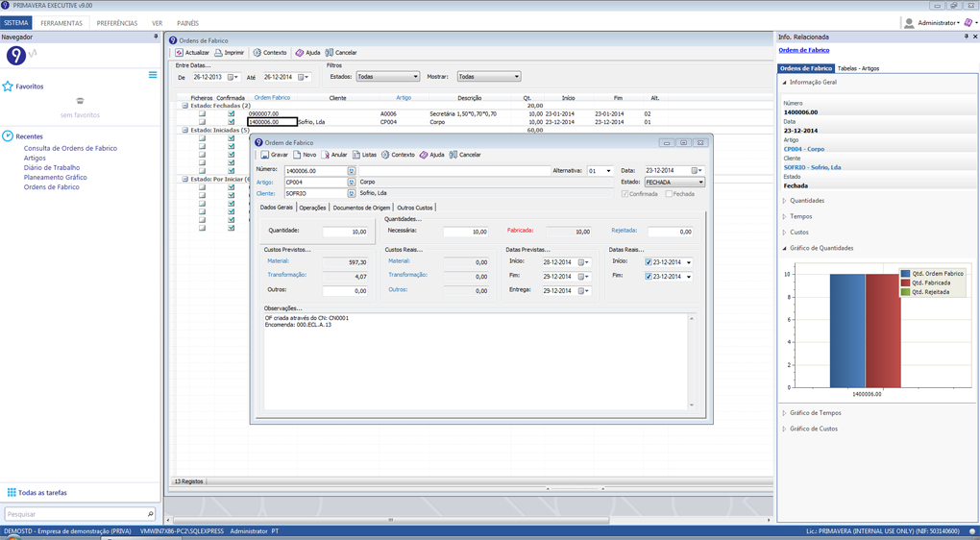Uncheck Datas Reais Início checkbox
The height and width of the screenshot is (540, 980).
(649, 262)
